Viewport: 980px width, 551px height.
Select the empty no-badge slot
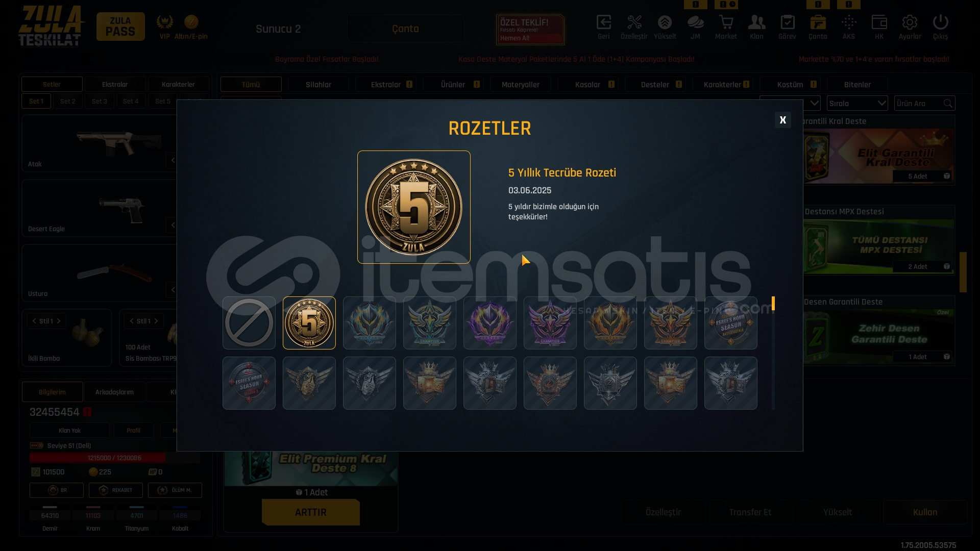point(249,323)
